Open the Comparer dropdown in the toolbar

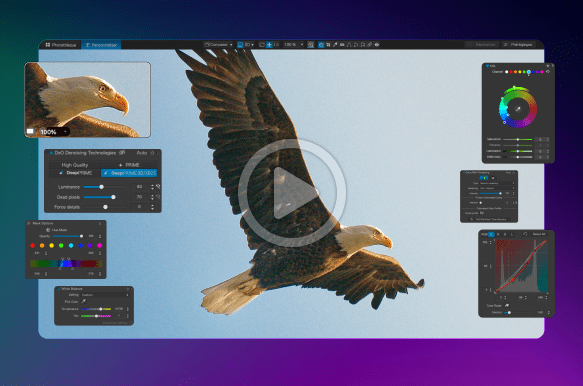(x=219, y=45)
